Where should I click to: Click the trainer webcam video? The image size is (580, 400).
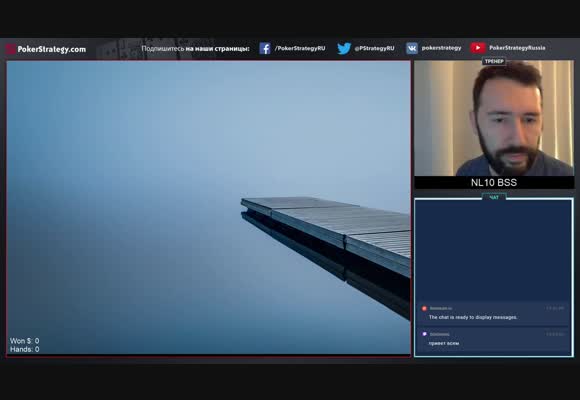click(x=494, y=118)
